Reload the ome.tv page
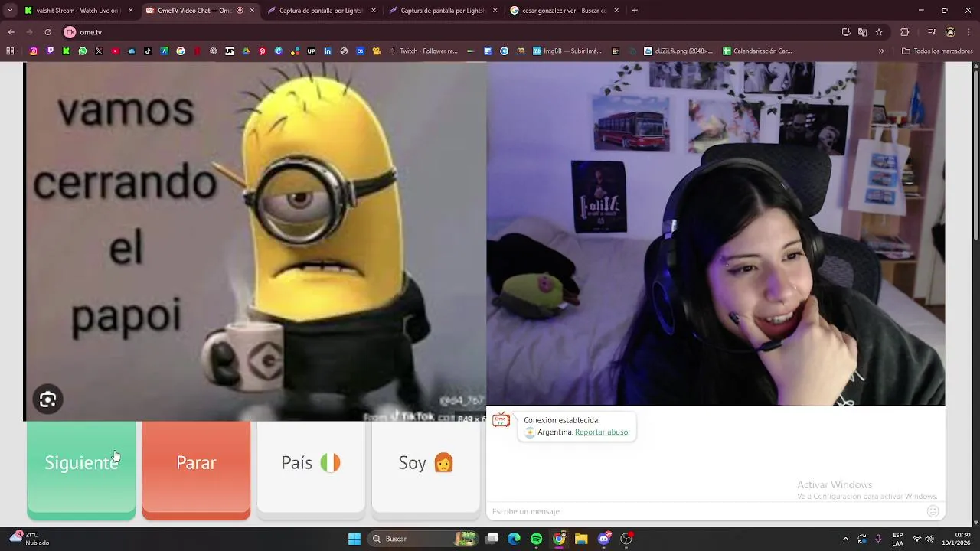The width and height of the screenshot is (980, 551). coord(47,32)
